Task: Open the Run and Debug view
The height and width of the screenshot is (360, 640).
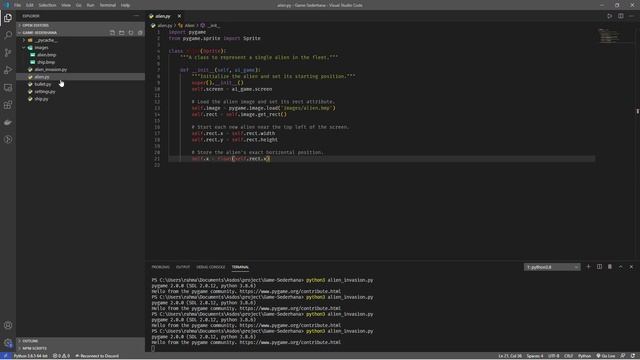Action: (8, 70)
